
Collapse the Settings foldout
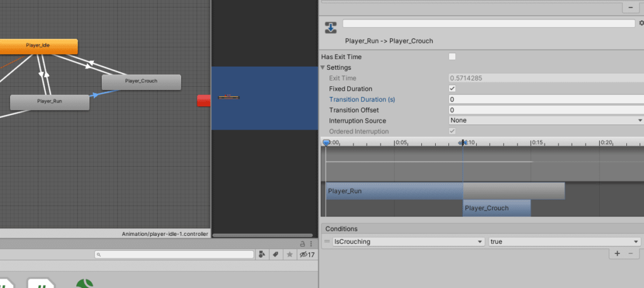point(323,67)
